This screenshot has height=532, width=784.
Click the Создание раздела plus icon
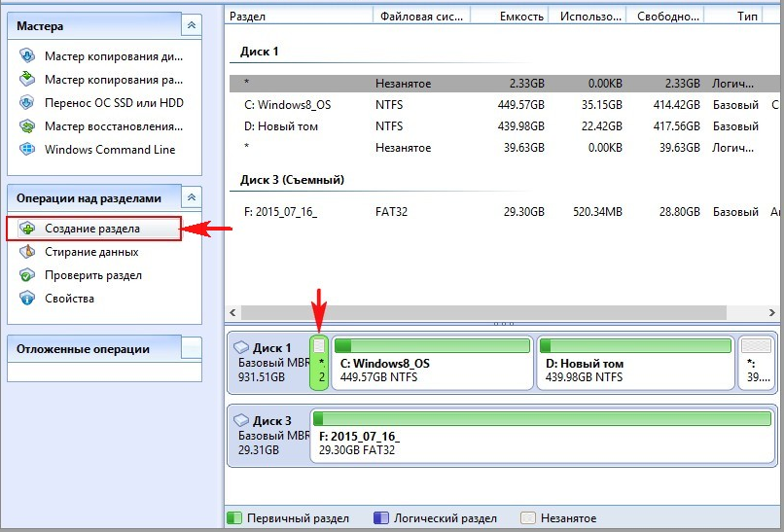[27, 229]
